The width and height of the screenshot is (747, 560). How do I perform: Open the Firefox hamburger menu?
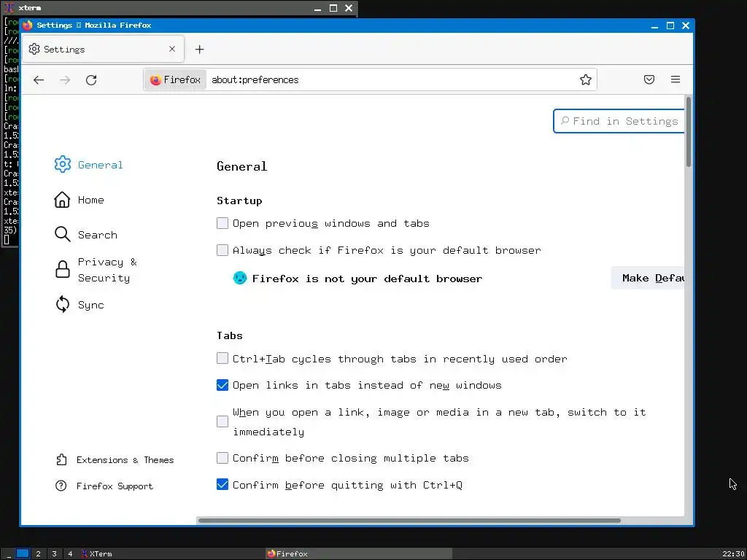(675, 79)
